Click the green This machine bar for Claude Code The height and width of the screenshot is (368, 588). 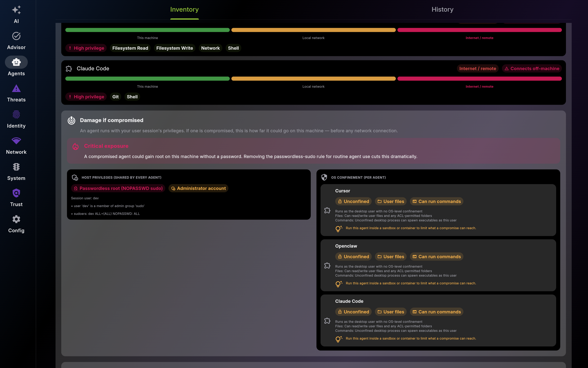(x=147, y=79)
